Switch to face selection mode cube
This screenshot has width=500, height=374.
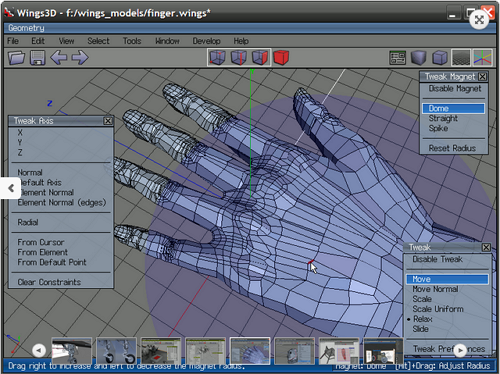coord(260,58)
